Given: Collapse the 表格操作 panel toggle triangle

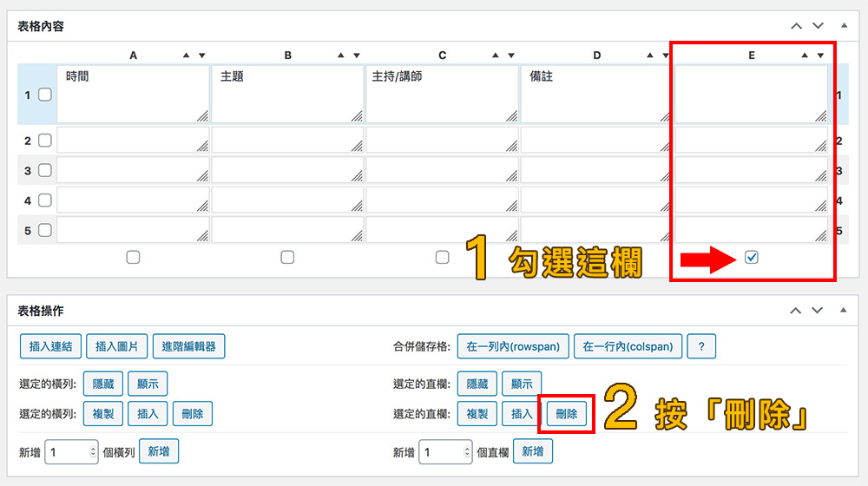Looking at the screenshot, I should click(843, 310).
